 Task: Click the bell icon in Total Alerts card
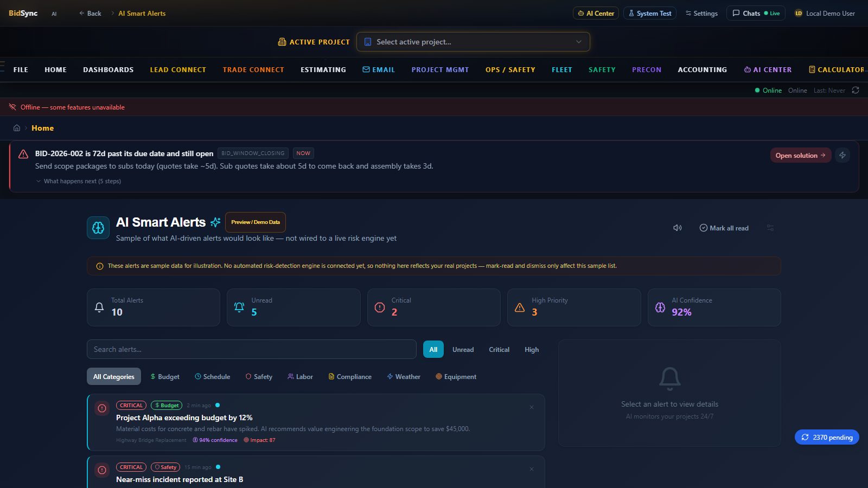point(99,307)
